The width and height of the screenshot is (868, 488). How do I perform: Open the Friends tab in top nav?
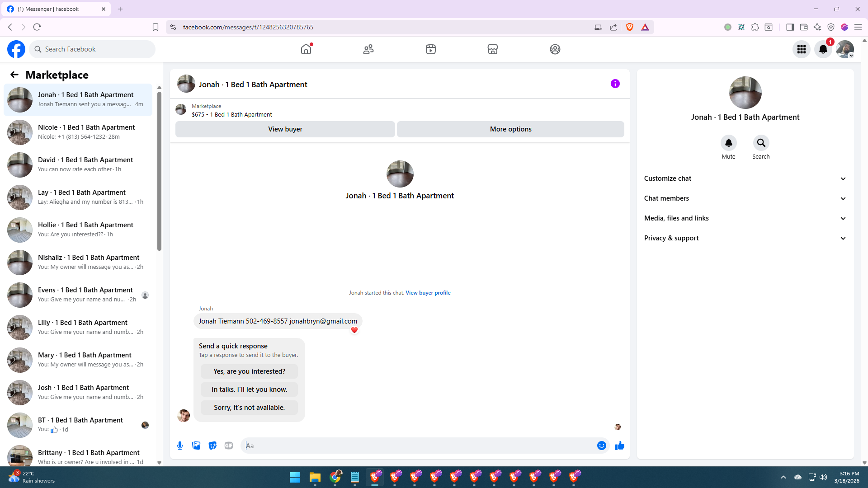pos(368,49)
